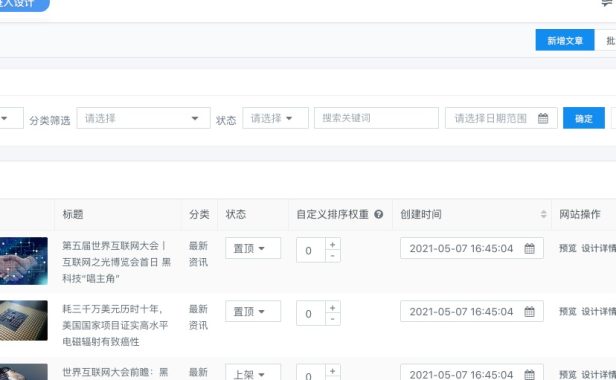Increase sort weight for 第五届世界互联网大会 row

pos(333,244)
